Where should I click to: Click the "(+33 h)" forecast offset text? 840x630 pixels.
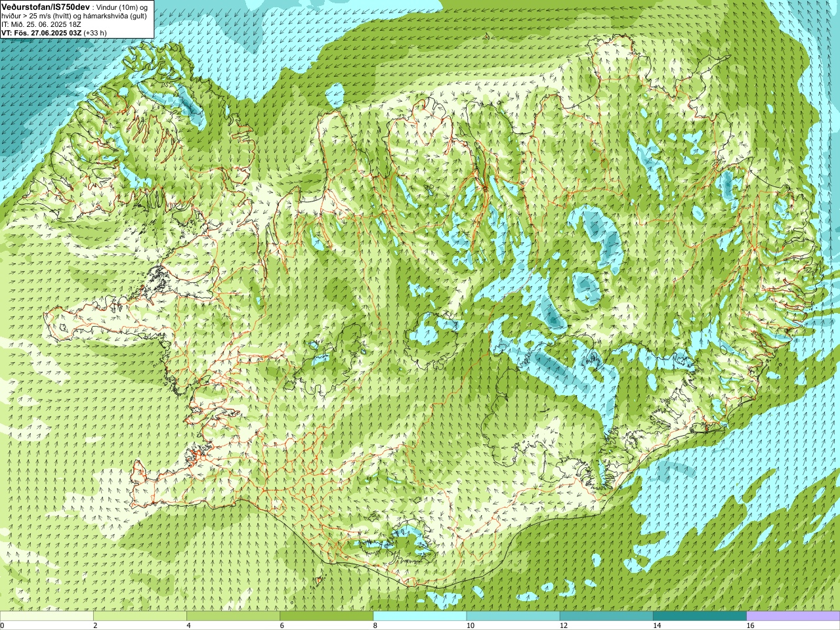pyautogui.click(x=94, y=32)
